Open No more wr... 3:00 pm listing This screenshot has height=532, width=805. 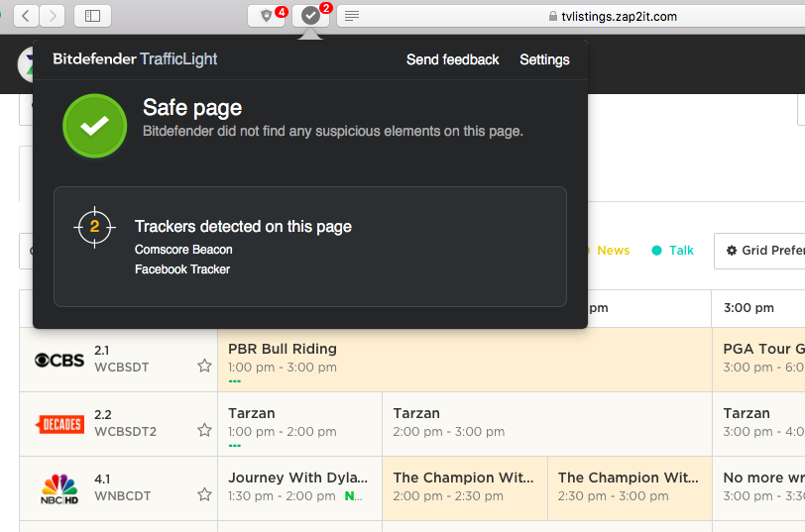pyautogui.click(x=758, y=488)
